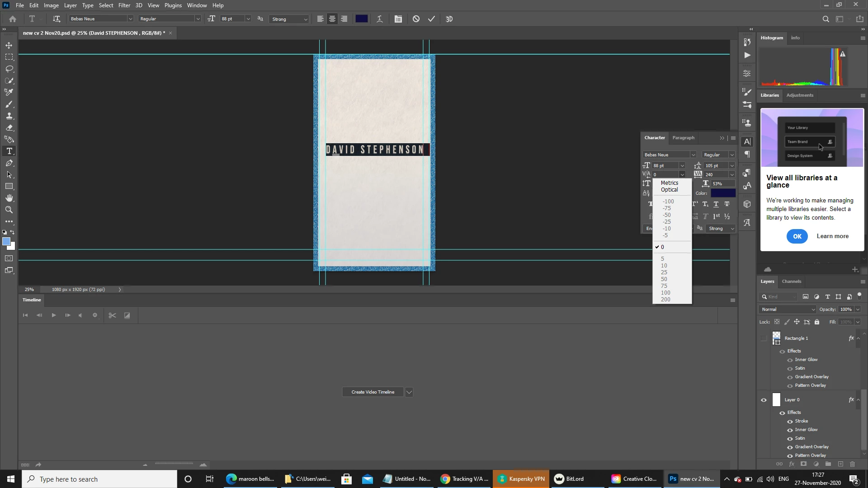Commit text edits with checkmark
This screenshot has width=868, height=488.
pyautogui.click(x=431, y=19)
